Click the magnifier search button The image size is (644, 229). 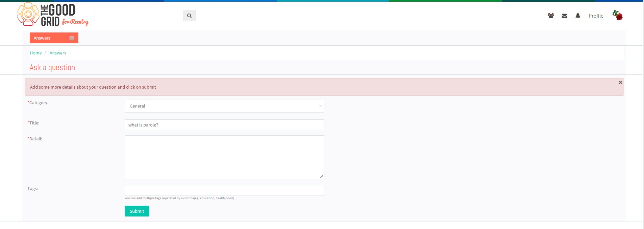pyautogui.click(x=189, y=16)
